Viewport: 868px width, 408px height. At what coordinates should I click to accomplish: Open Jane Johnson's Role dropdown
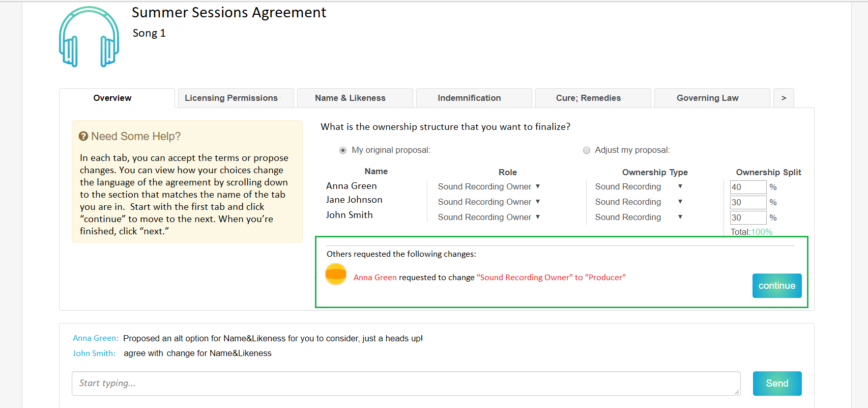click(488, 202)
